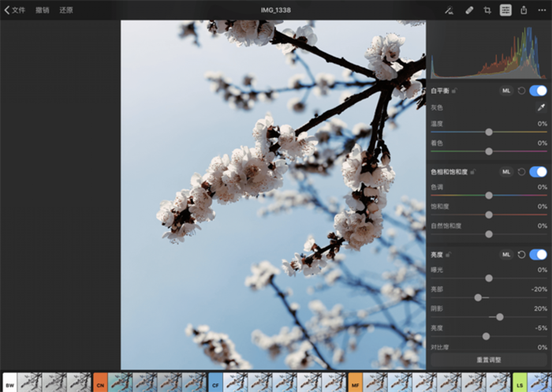This screenshot has width=552, height=392.
Task: Click ML button for 色相和饱和度
Action: 506,172
